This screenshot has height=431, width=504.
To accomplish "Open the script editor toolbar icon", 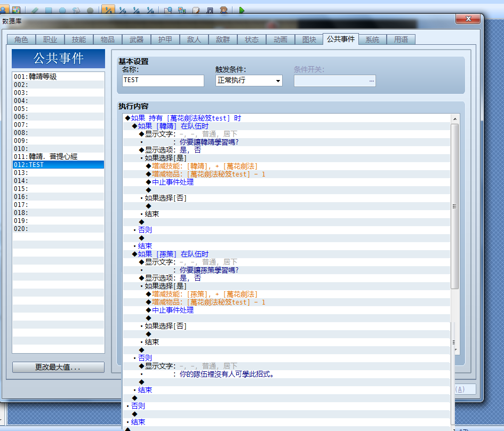I will 196,10.
